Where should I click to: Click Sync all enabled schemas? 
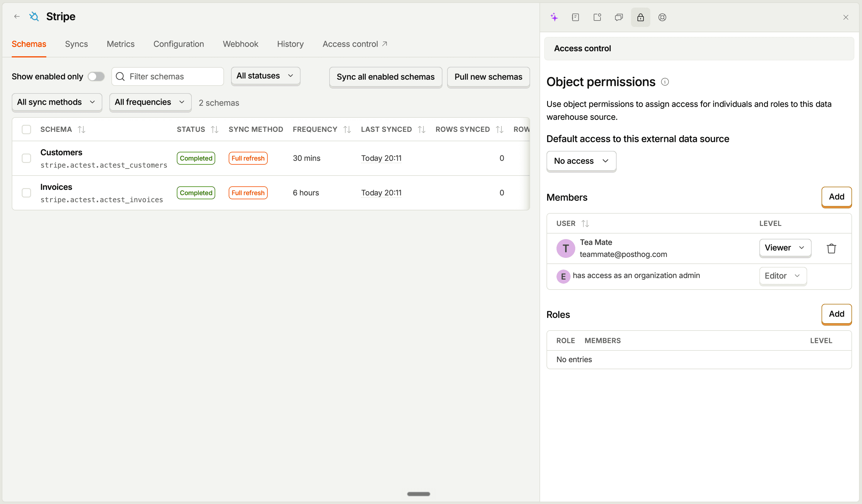[x=386, y=77]
